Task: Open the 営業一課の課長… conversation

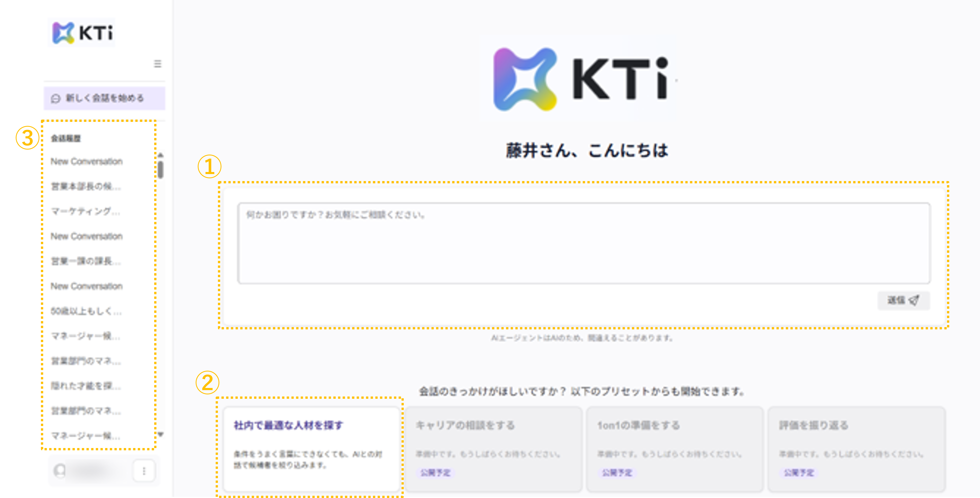Action: point(86,261)
